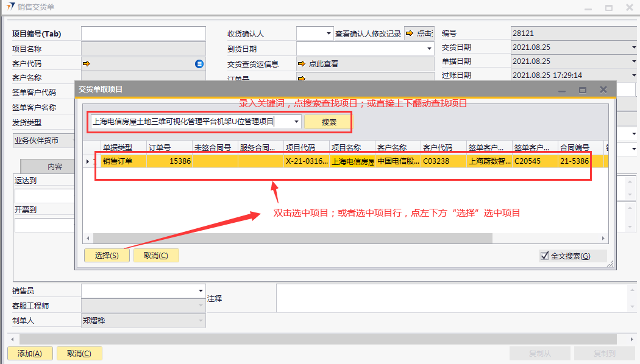The height and width of the screenshot is (364, 640).
Task: Switch to the 内容 tab
Action: pos(55,166)
